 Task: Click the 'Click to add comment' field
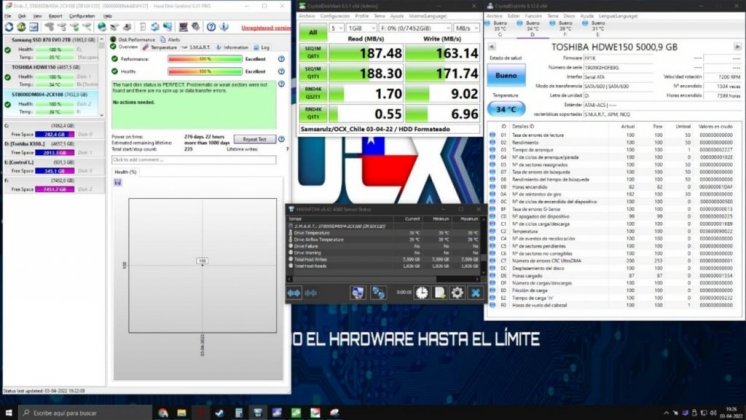coord(194,160)
